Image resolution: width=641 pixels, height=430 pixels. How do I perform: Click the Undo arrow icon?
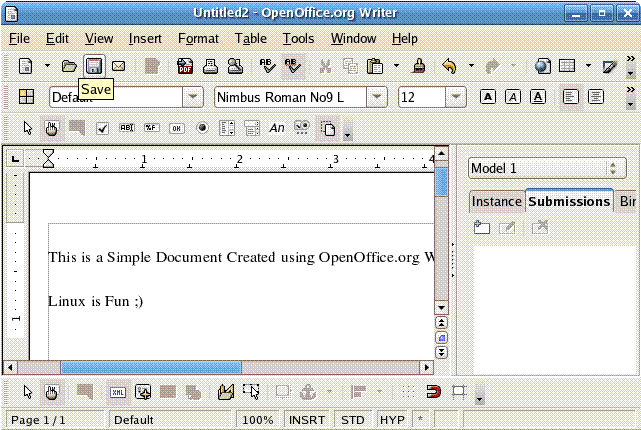449,67
